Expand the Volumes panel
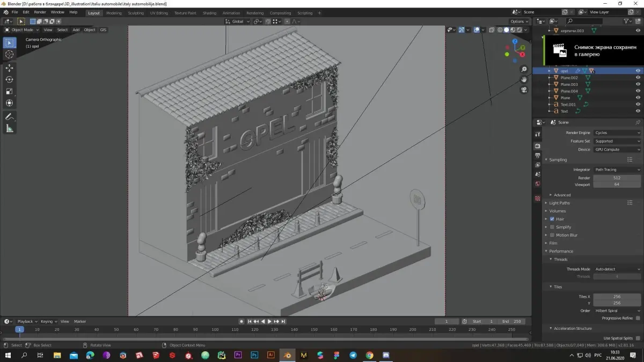This screenshot has height=362, width=644. coord(557,211)
